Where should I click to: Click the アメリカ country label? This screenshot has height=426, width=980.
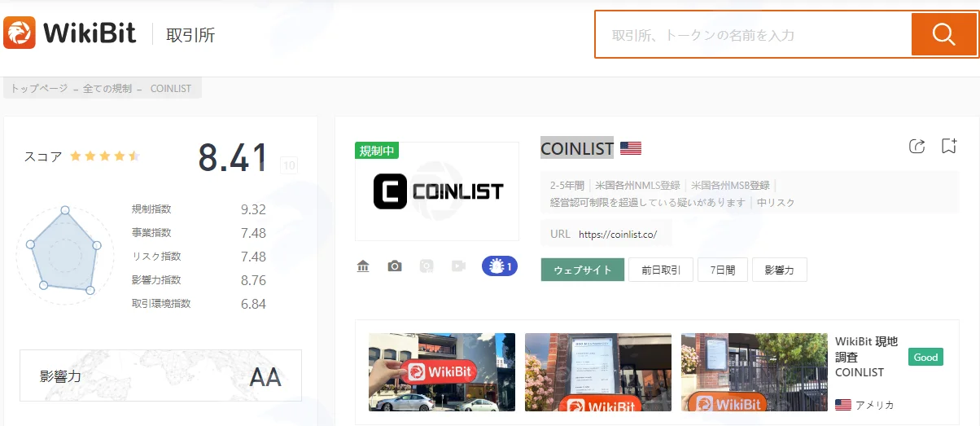pyautogui.click(x=874, y=405)
